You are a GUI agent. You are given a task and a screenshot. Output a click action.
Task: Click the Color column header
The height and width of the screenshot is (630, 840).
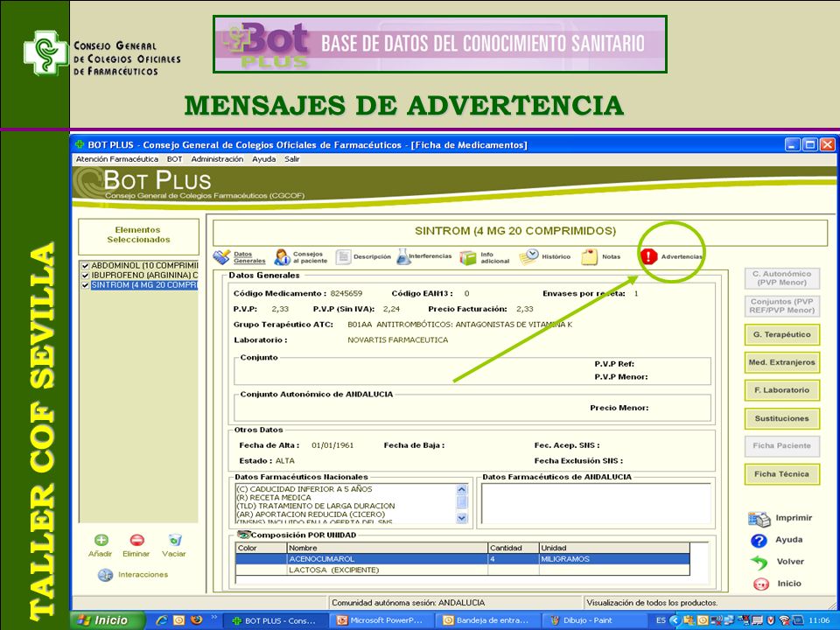pos(262,548)
